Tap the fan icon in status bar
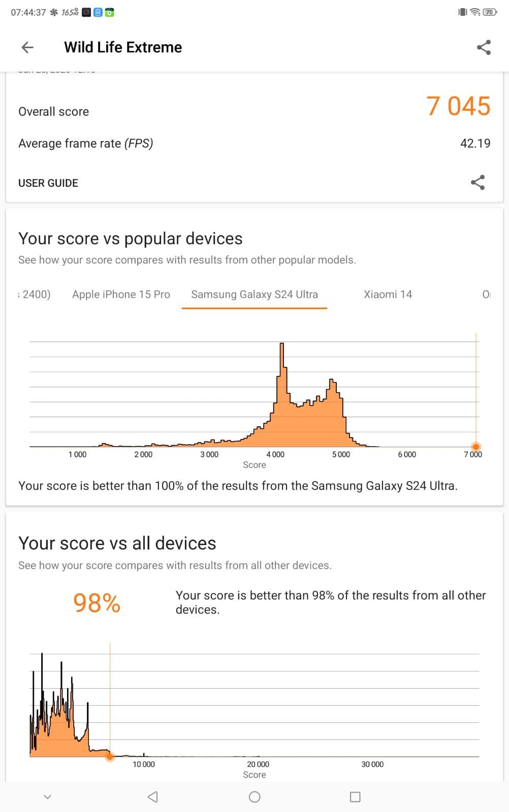509x812 pixels. (x=54, y=12)
